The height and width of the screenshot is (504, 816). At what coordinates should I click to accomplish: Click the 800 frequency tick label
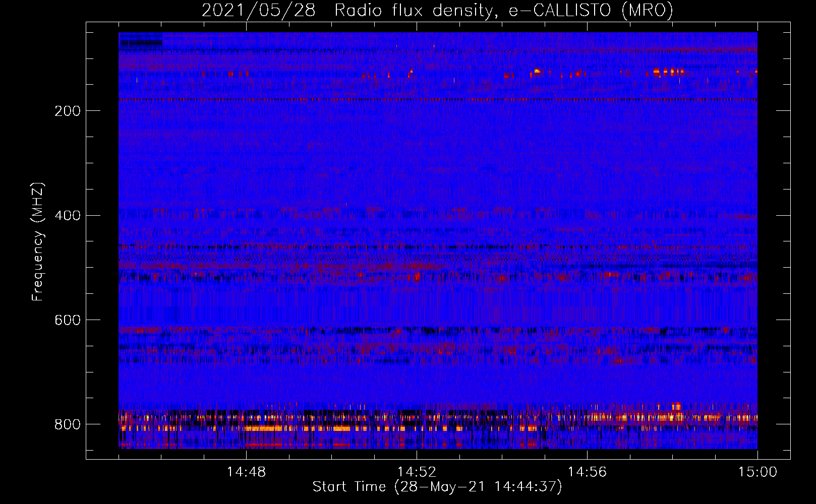[x=67, y=424]
